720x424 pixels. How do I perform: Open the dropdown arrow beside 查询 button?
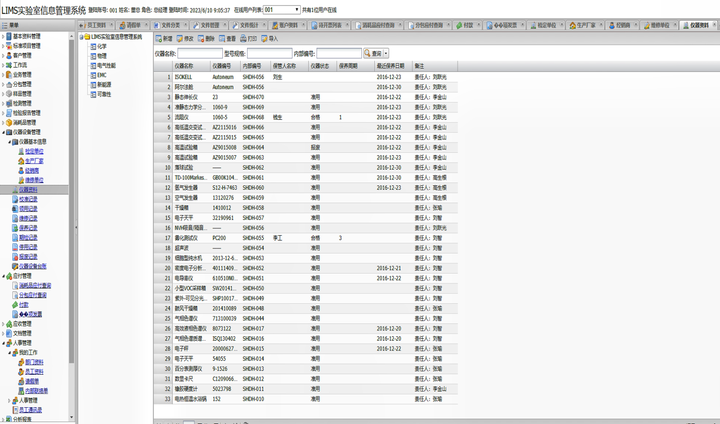386,53
